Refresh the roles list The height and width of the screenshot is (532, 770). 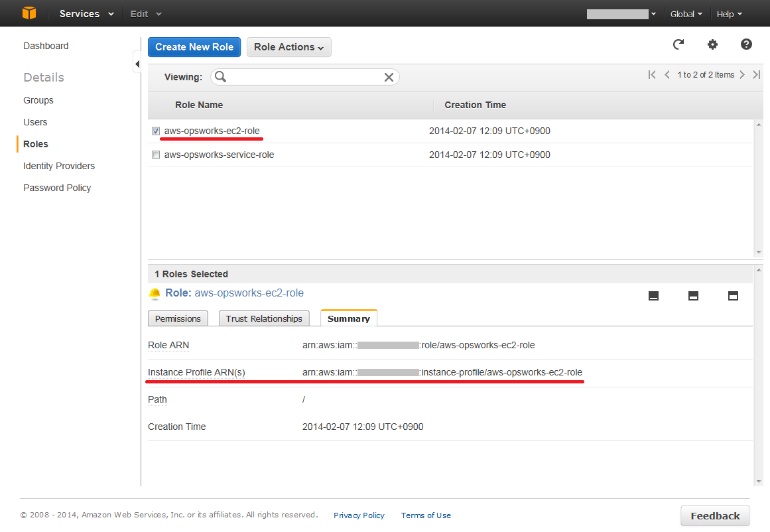(x=678, y=44)
